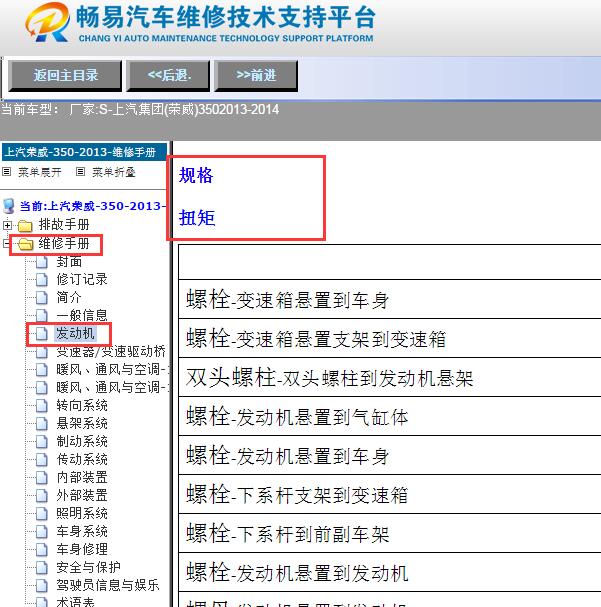Click the document icon beside 安全与保护
The width and height of the screenshot is (601, 607).
coord(41,568)
